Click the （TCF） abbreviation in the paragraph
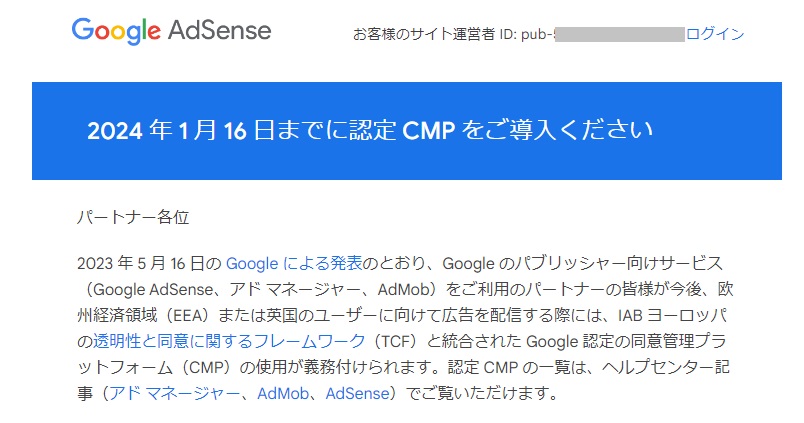This screenshot has width=804, height=423. (x=393, y=341)
